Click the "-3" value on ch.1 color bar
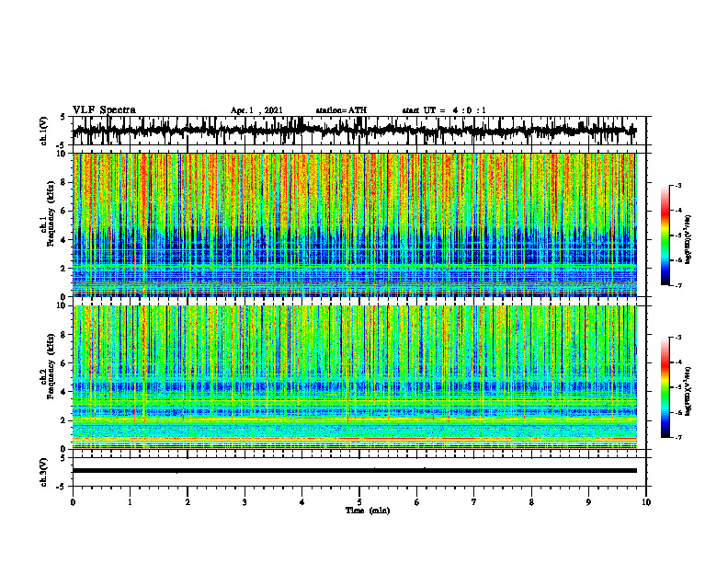 [678, 186]
